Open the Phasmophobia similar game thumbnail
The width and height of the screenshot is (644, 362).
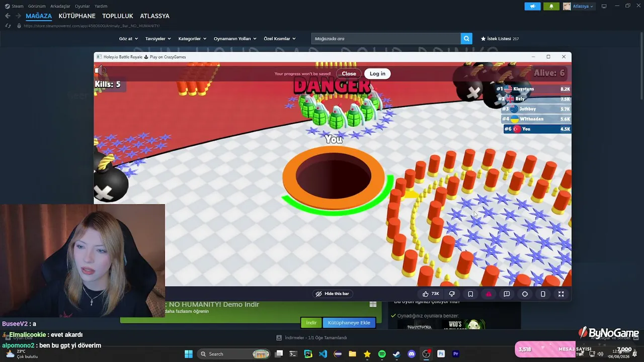click(x=419, y=325)
